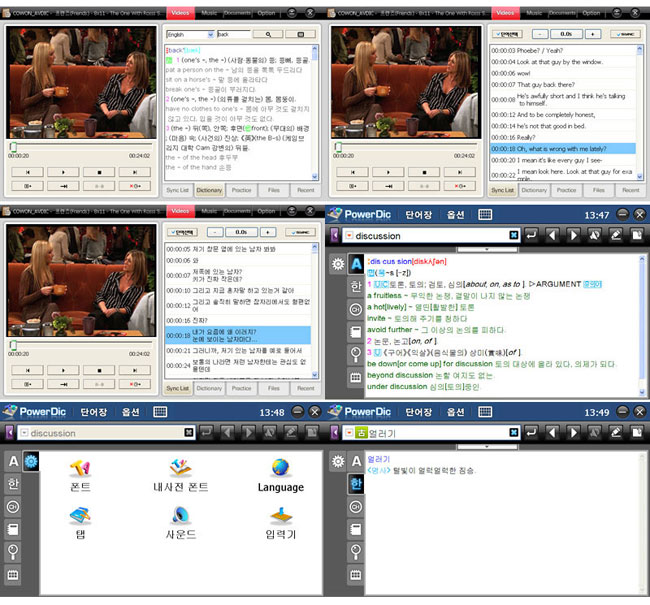Image resolution: width=650 pixels, height=605 pixels.
Task: Click 0.0s offset value in English sync window
Action: tap(566, 34)
